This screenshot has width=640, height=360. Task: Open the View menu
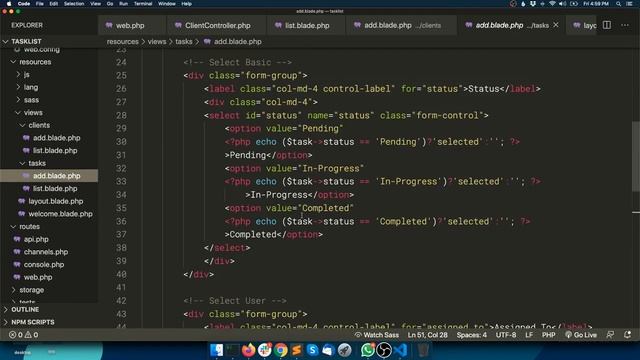pos(96,4)
